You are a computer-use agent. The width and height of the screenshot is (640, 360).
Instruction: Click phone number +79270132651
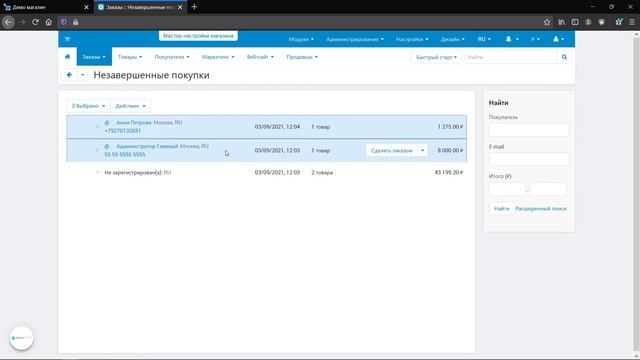coord(122,131)
